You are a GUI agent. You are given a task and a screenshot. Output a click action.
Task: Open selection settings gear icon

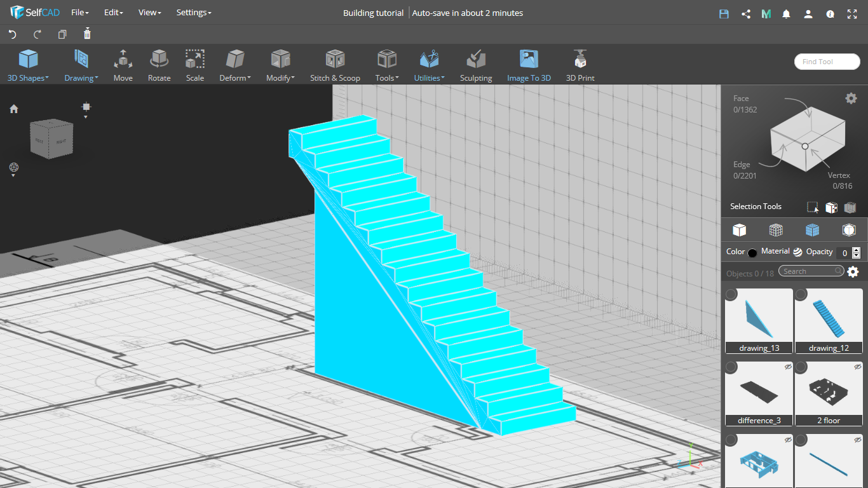pos(851,98)
